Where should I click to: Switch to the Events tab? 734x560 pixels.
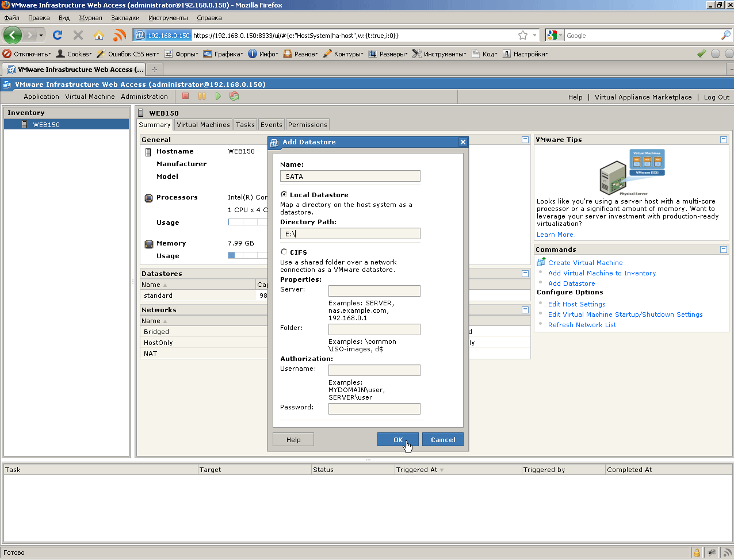[x=272, y=125]
